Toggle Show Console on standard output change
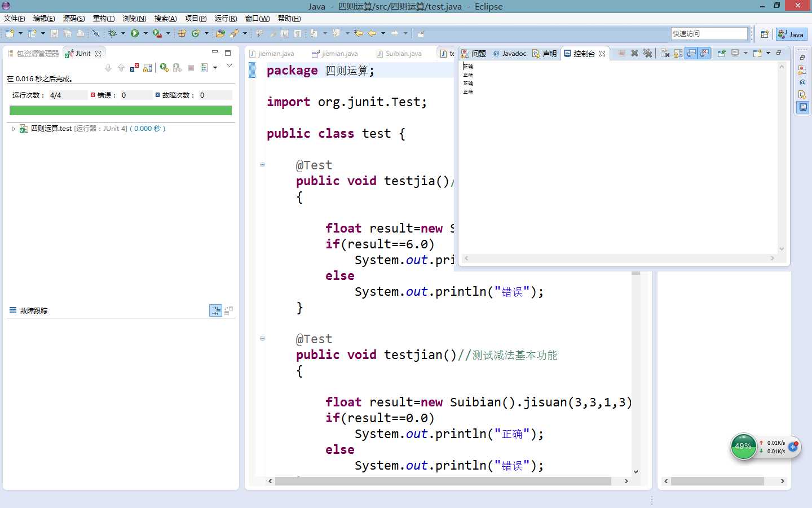 [x=691, y=53]
